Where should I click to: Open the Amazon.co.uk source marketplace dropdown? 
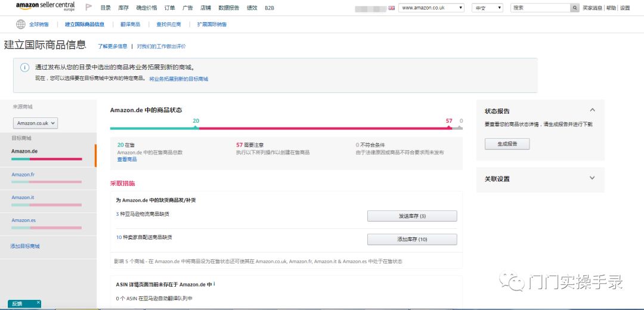(35, 123)
